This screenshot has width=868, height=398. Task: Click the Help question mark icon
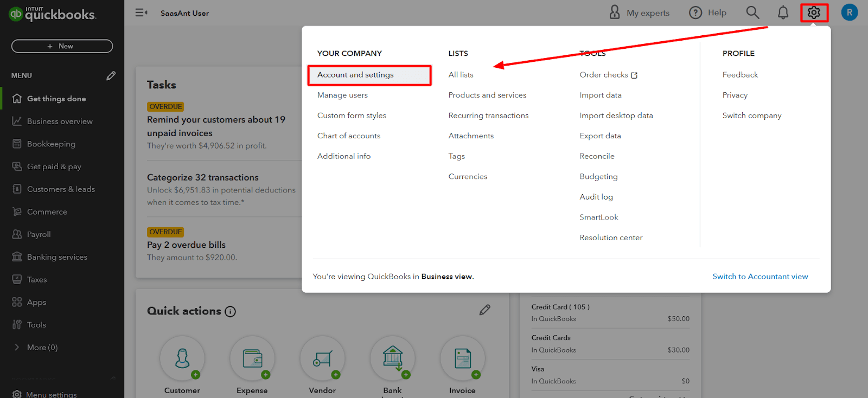coord(695,12)
